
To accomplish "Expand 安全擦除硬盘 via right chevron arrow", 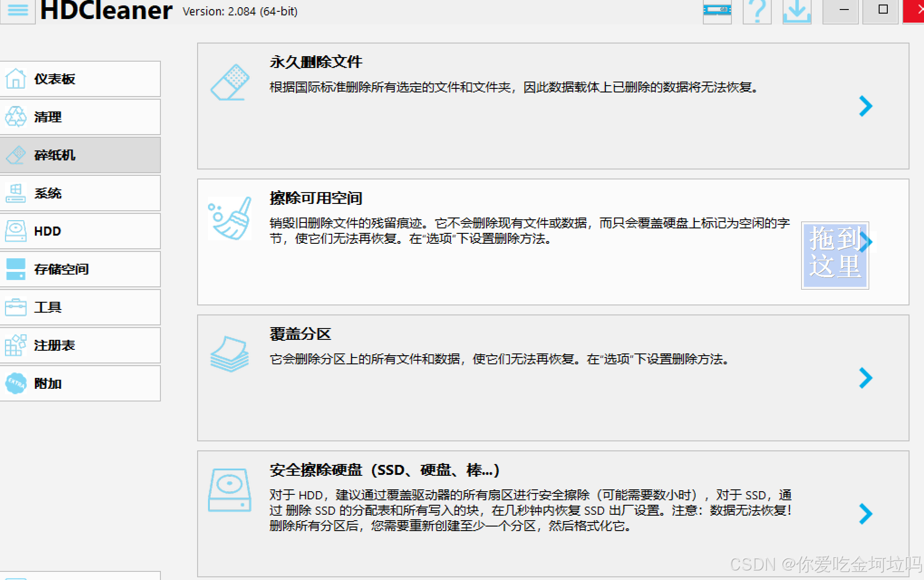I will 865,514.
